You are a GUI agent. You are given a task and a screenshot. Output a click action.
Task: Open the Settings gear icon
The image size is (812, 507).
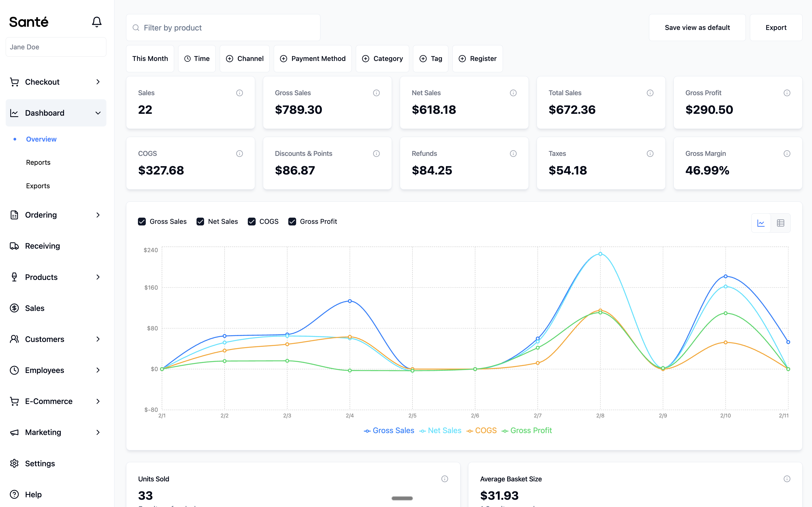(14, 463)
